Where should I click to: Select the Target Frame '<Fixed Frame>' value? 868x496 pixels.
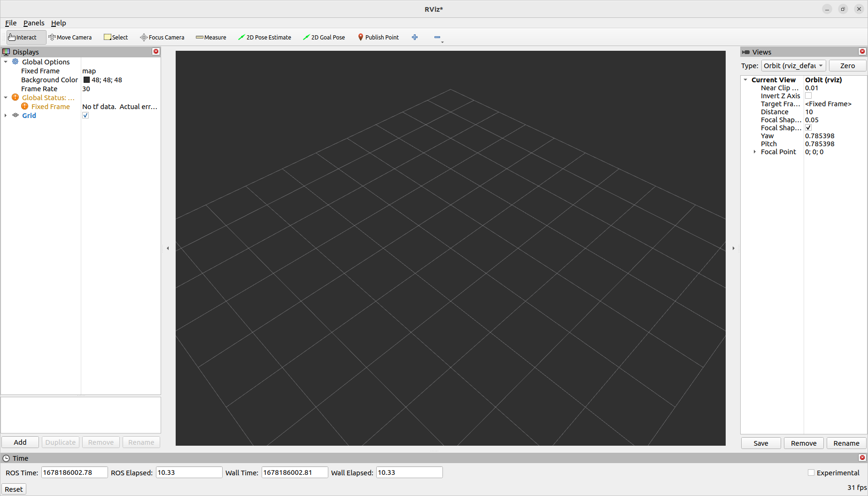point(828,104)
